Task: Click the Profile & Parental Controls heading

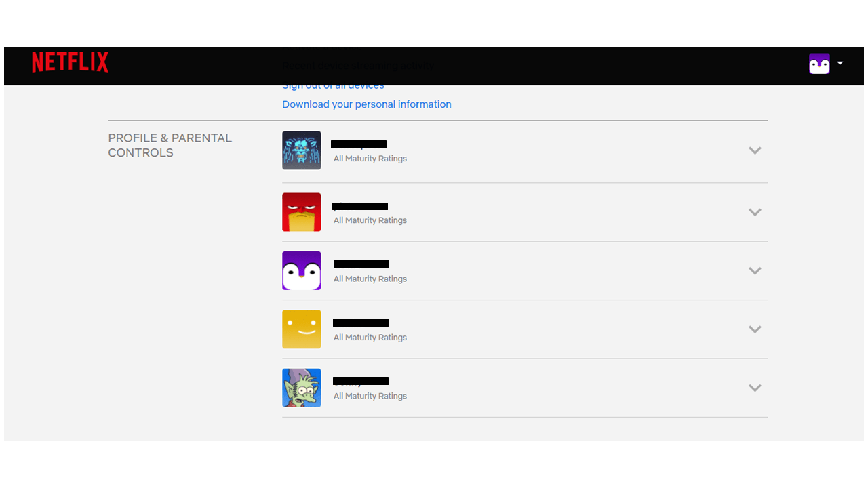Action: pyautogui.click(x=170, y=145)
